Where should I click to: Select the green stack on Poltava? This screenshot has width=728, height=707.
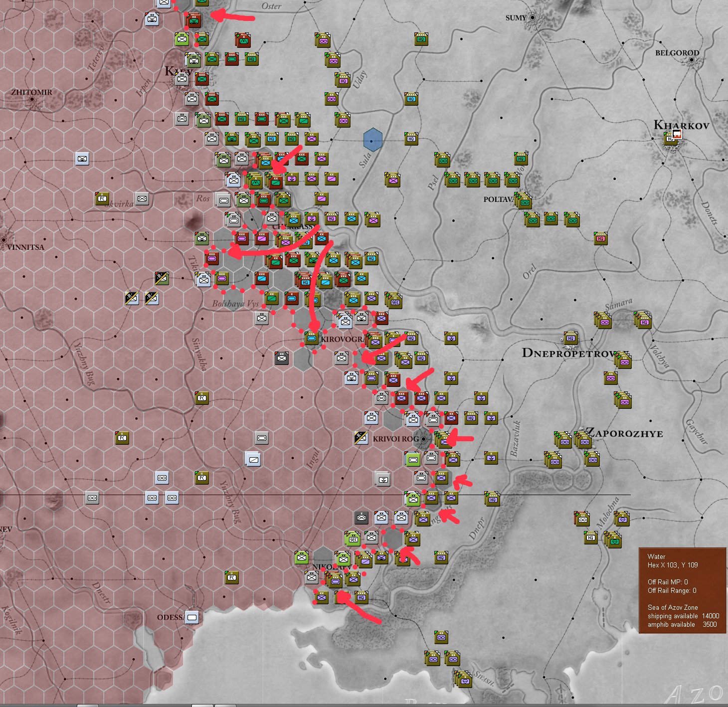coord(523,200)
